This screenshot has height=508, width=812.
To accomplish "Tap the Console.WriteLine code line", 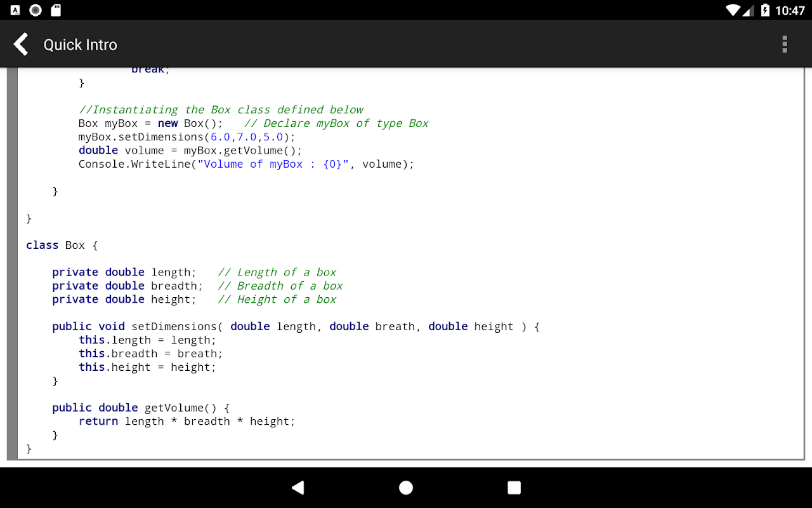I will click(246, 164).
